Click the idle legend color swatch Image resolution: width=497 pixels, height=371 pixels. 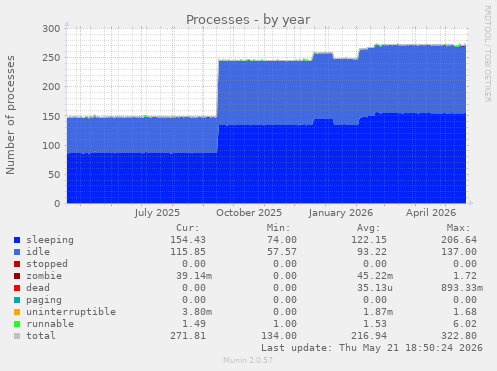point(17,252)
